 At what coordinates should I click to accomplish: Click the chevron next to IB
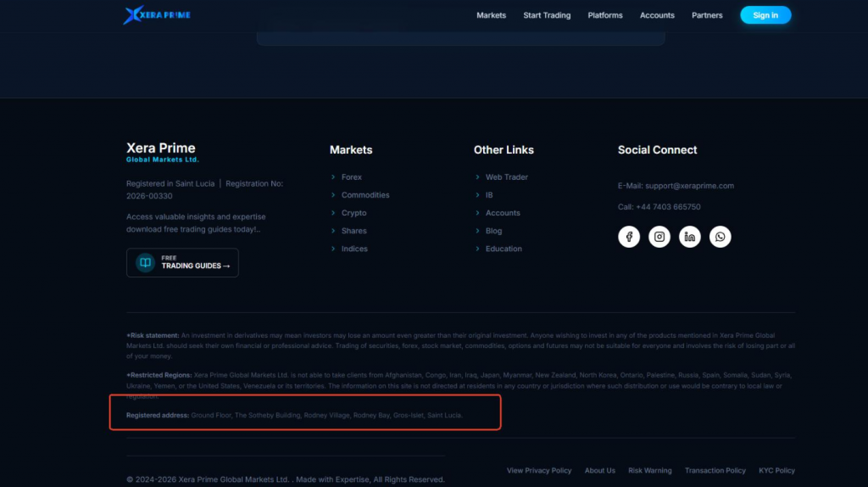[x=477, y=195]
